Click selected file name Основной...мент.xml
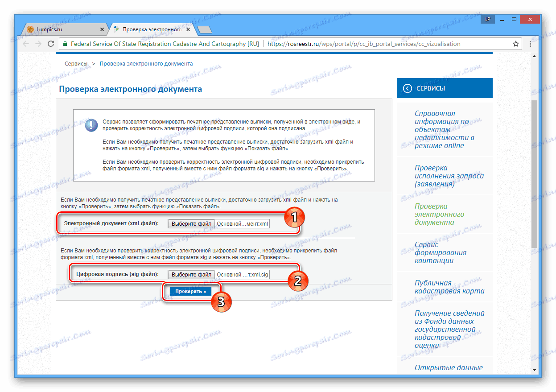 pyautogui.click(x=243, y=224)
